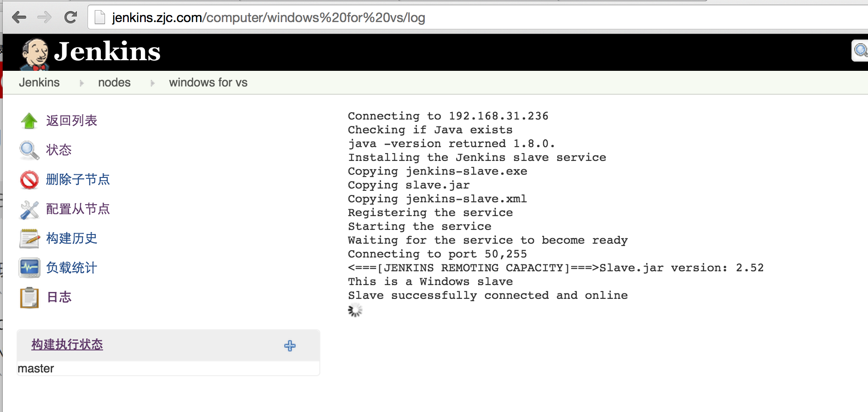Viewport: 868px width, 412px height.
Task: Go to Jenkins breadcrumb link
Action: pyautogui.click(x=39, y=82)
